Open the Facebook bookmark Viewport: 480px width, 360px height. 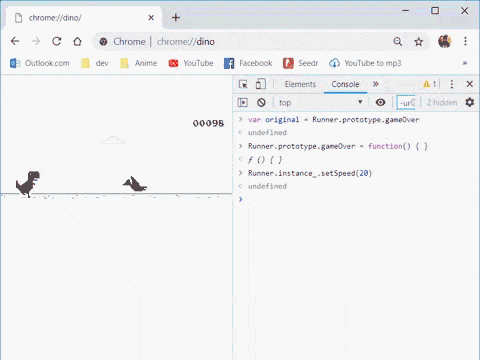248,63
